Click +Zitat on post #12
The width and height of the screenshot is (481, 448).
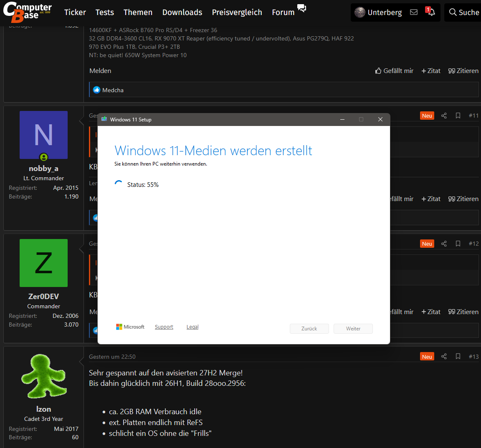431,312
